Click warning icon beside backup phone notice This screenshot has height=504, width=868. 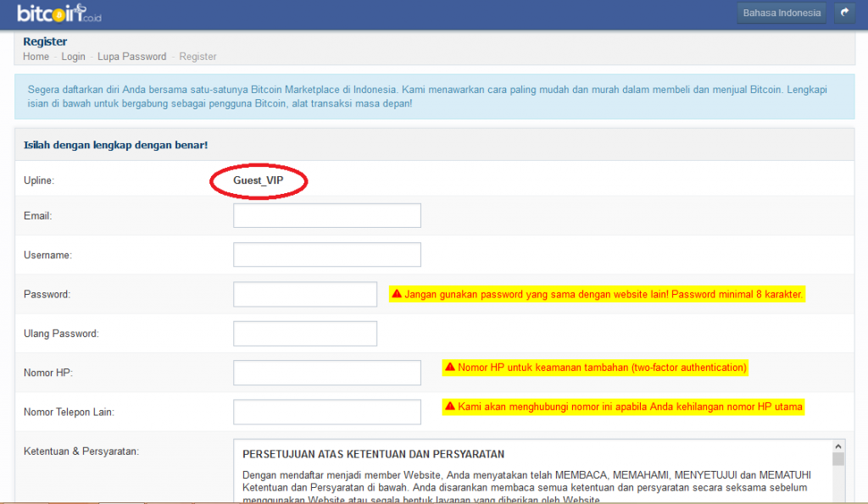point(450,407)
